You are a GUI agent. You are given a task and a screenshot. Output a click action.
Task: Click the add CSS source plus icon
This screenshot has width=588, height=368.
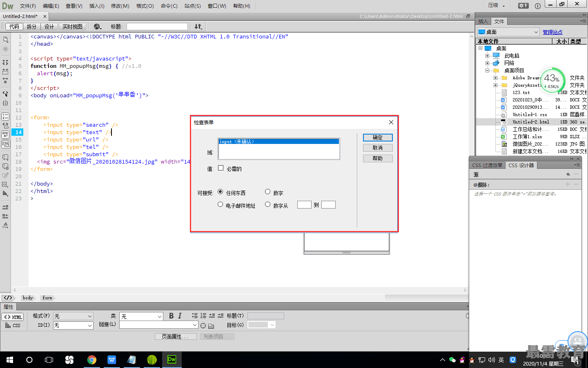[568, 174]
